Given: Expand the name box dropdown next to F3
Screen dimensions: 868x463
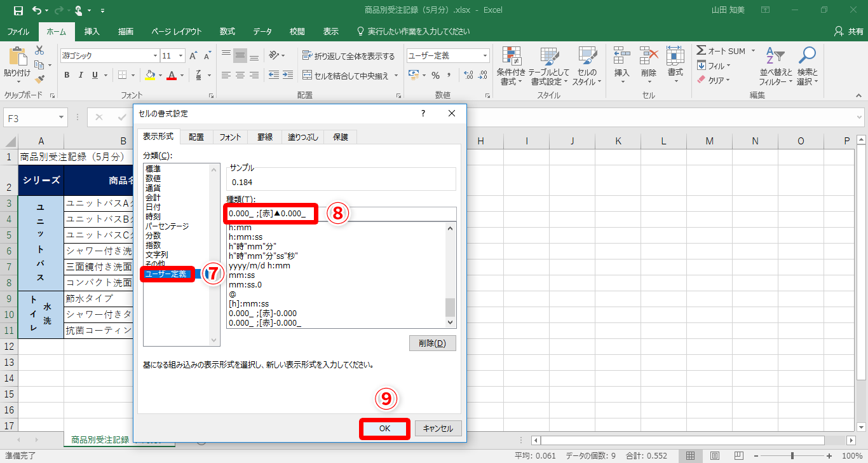Looking at the screenshot, I should click(x=62, y=118).
